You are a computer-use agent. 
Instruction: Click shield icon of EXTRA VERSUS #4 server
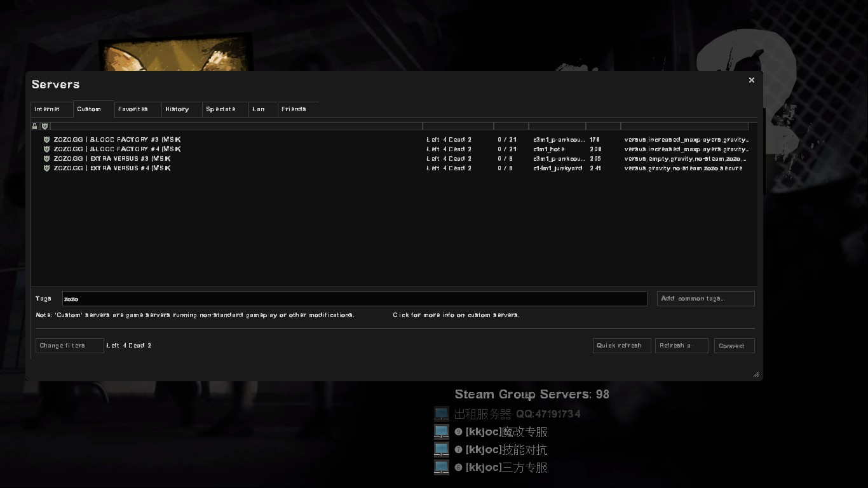coord(46,168)
